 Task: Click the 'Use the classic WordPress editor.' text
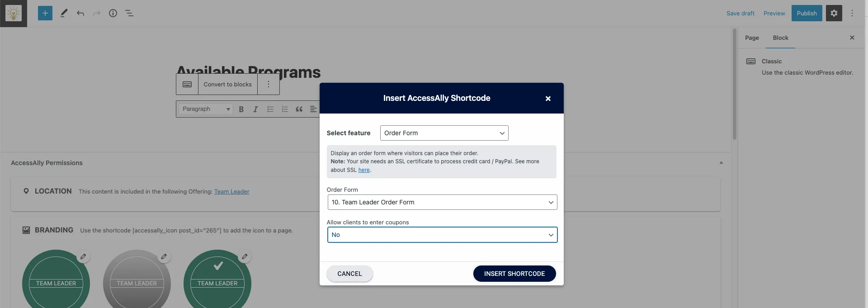point(807,73)
